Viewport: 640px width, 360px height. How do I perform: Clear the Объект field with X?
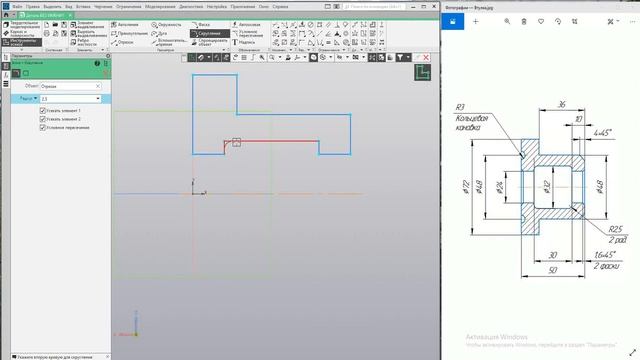98,86
